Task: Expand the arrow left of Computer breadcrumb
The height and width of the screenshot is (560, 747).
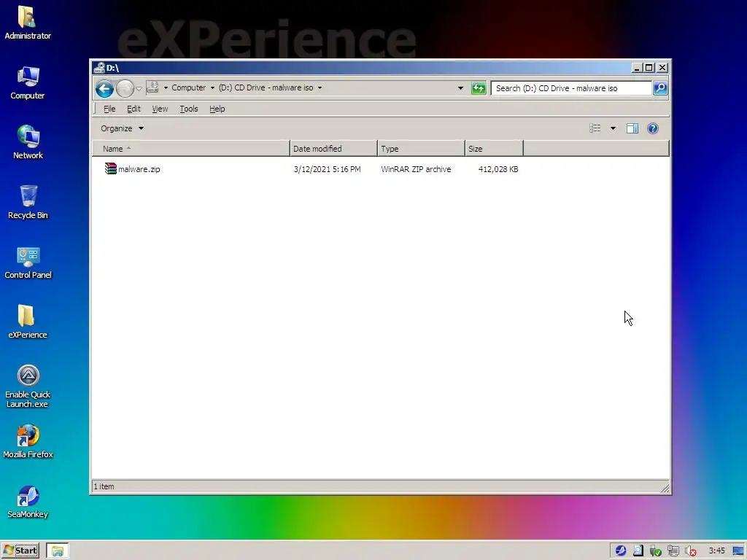Action: (x=166, y=88)
